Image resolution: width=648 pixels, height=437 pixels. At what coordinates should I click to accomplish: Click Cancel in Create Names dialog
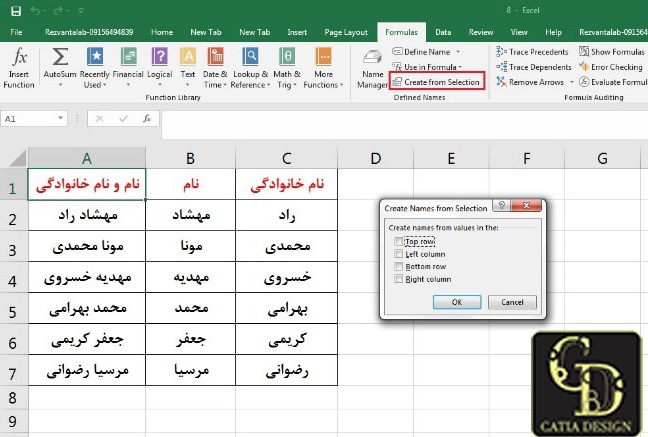coord(512,302)
